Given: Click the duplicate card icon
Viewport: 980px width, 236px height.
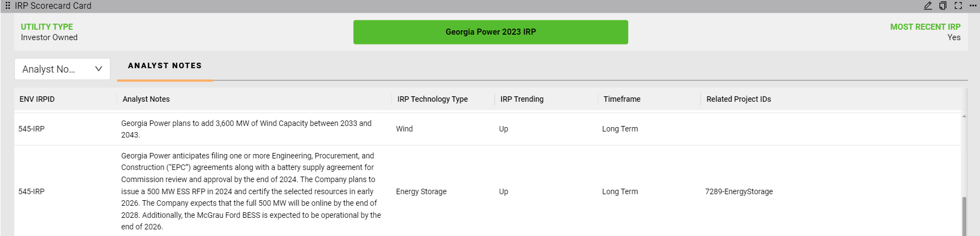Looking at the screenshot, I should [943, 6].
